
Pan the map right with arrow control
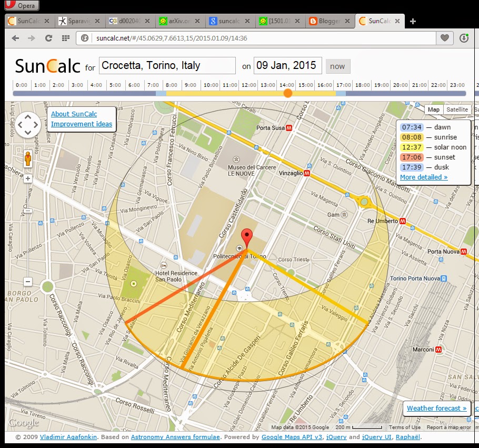pyautogui.click(x=36, y=125)
